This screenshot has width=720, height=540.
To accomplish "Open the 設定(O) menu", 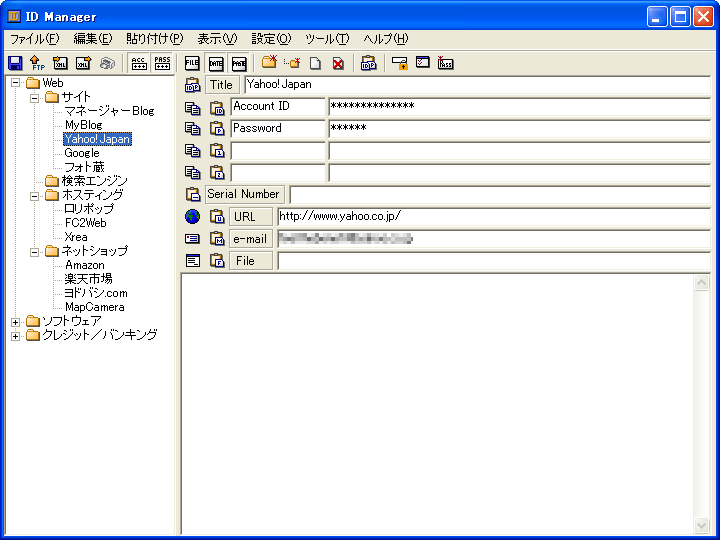I will pyautogui.click(x=271, y=39).
